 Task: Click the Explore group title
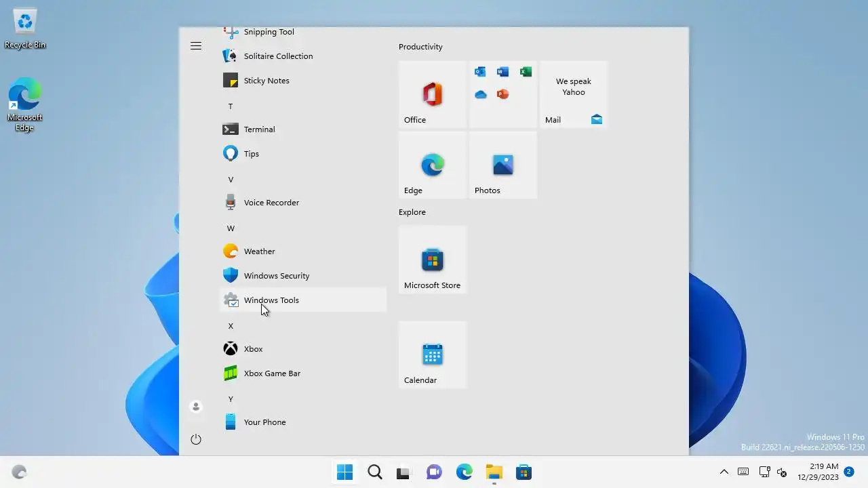pos(412,212)
